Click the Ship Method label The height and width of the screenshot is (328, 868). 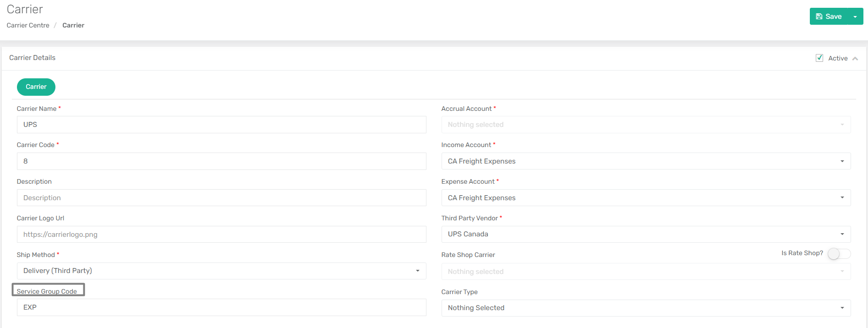(36, 255)
